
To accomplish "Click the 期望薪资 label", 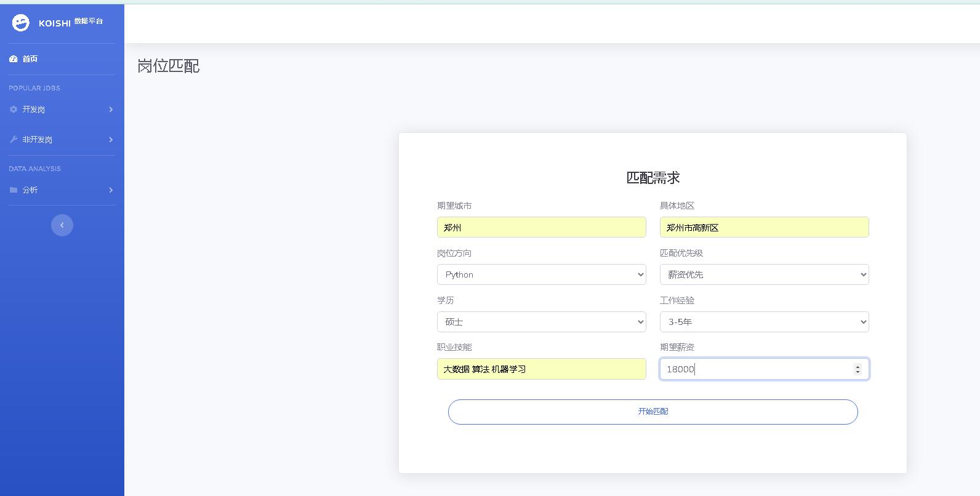I will (677, 347).
